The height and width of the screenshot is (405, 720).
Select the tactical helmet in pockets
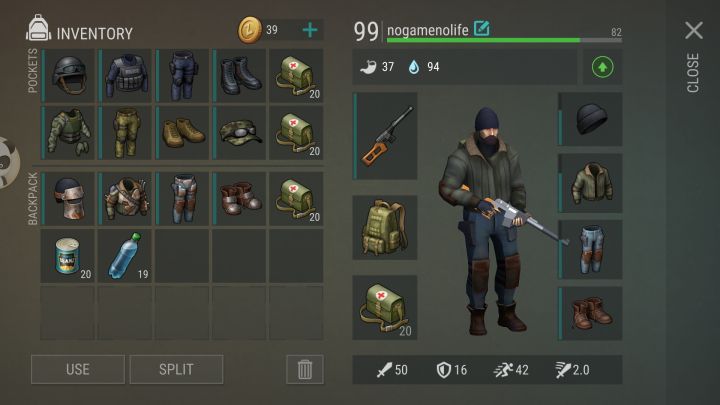click(68, 76)
